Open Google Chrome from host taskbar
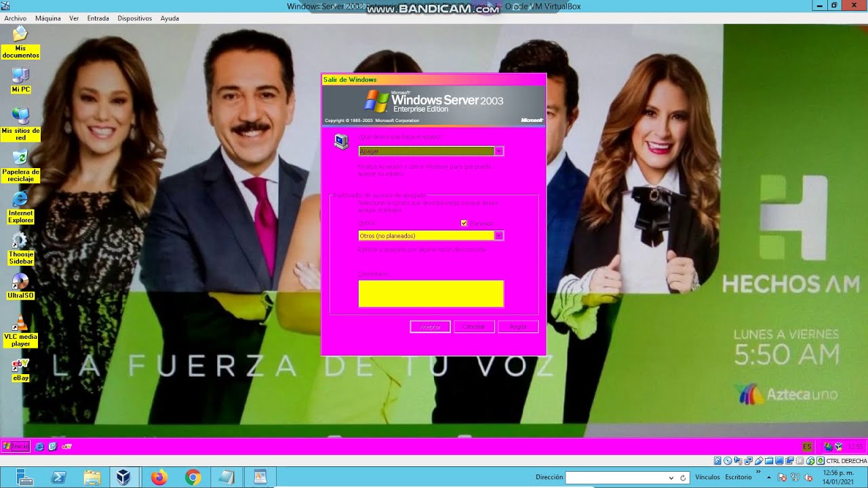 pos(193,477)
